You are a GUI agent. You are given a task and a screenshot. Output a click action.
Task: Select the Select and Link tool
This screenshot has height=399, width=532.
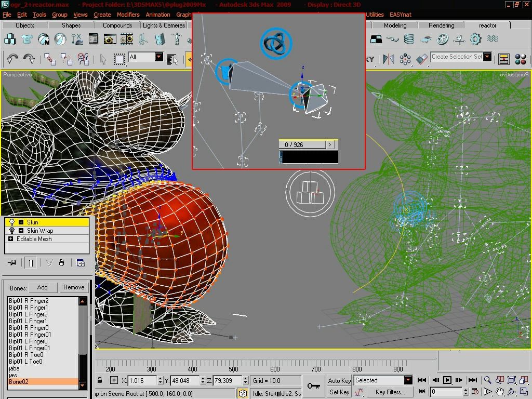(50, 59)
